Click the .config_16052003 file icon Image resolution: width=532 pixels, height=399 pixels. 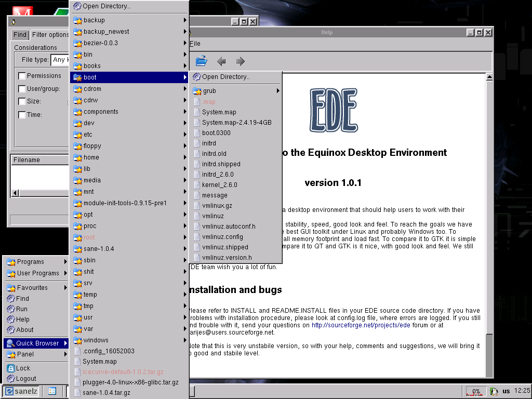[77, 351]
